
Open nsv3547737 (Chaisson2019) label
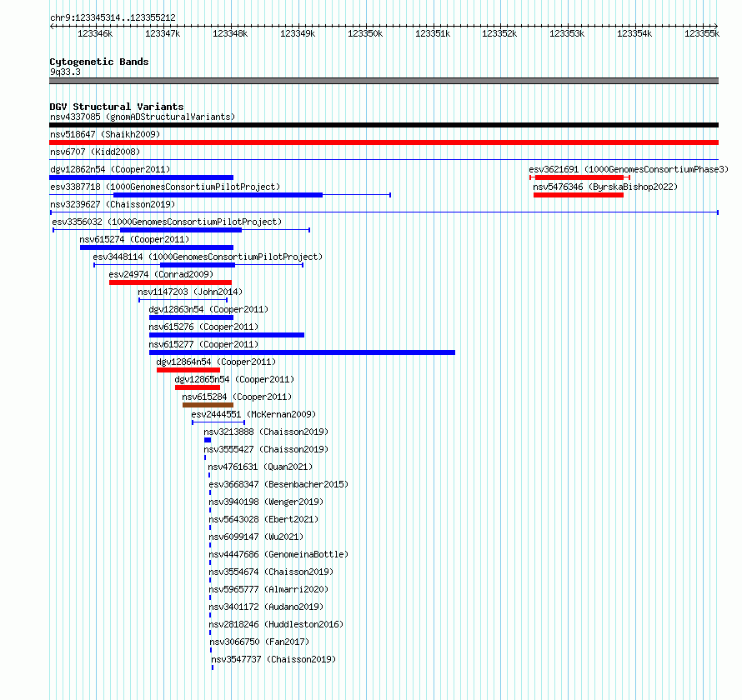point(273,659)
